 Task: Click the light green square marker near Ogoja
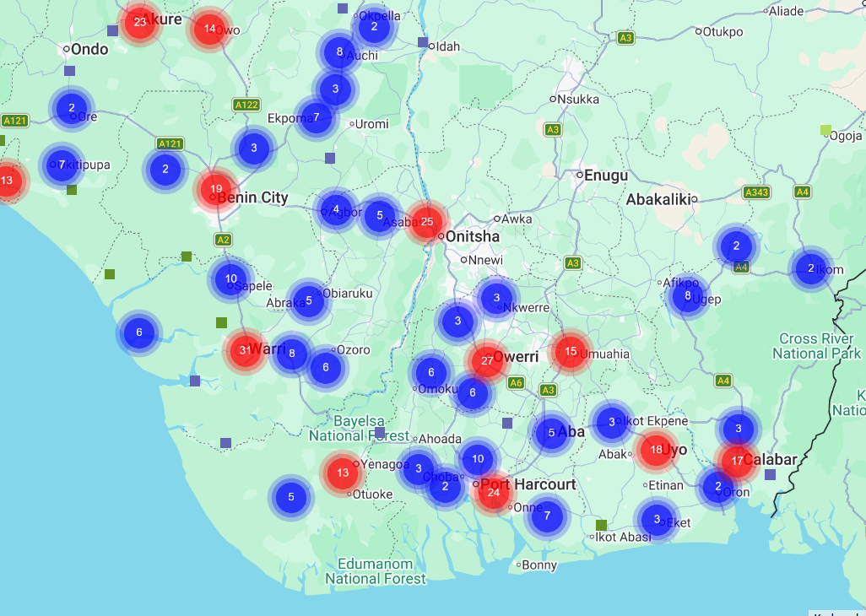(x=825, y=130)
